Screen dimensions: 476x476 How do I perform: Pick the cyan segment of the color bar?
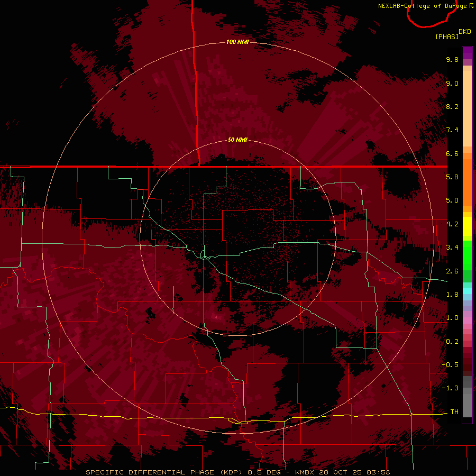(x=467, y=291)
